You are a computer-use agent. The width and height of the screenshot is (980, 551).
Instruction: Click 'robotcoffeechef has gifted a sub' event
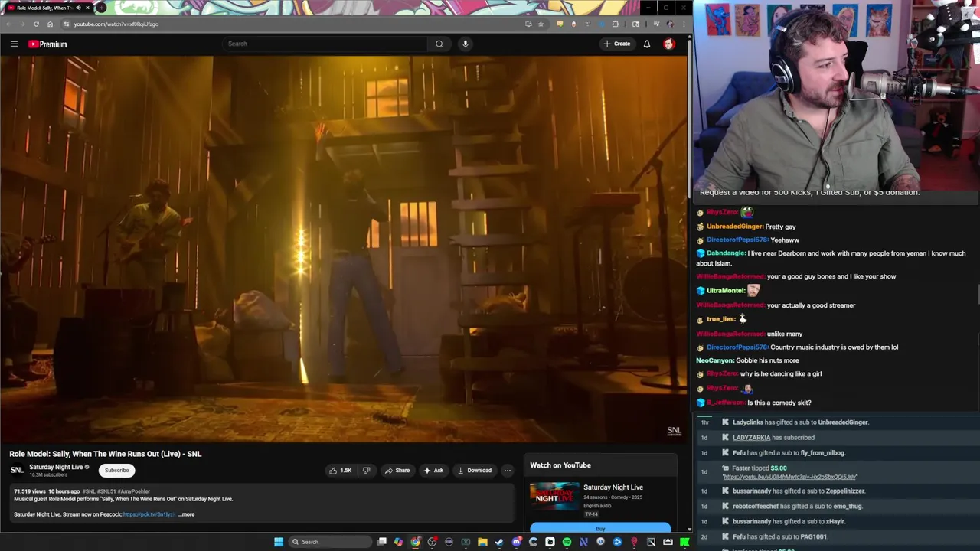click(x=798, y=506)
